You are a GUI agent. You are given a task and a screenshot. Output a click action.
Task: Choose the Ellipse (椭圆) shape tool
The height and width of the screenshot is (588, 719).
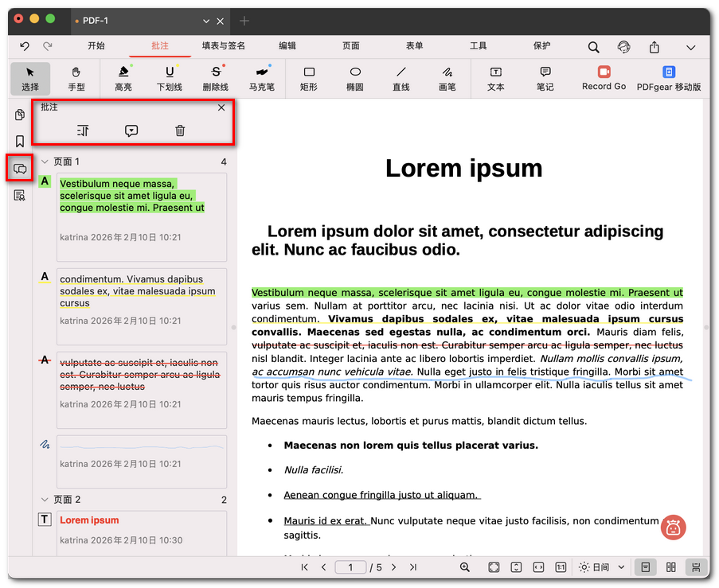355,78
